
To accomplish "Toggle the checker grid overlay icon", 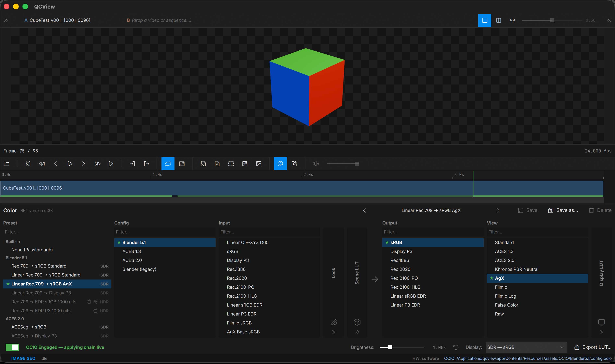I will 245,164.
